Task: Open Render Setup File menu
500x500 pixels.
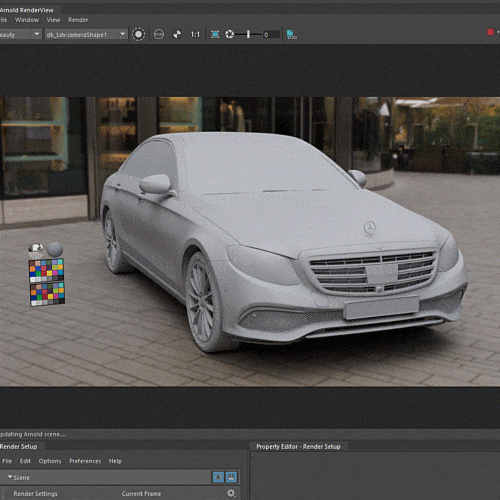Action: [x=7, y=461]
